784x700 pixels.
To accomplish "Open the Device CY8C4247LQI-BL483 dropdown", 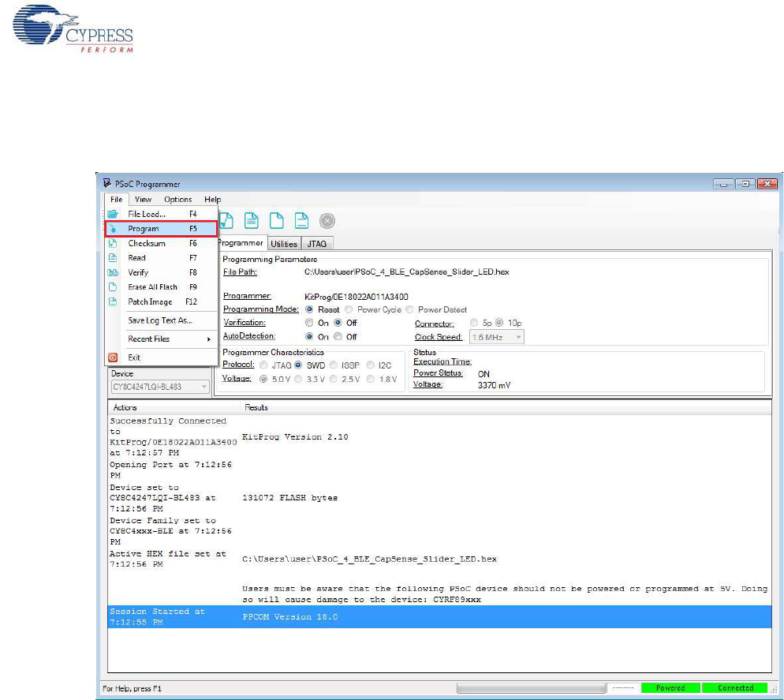I will (x=160, y=387).
